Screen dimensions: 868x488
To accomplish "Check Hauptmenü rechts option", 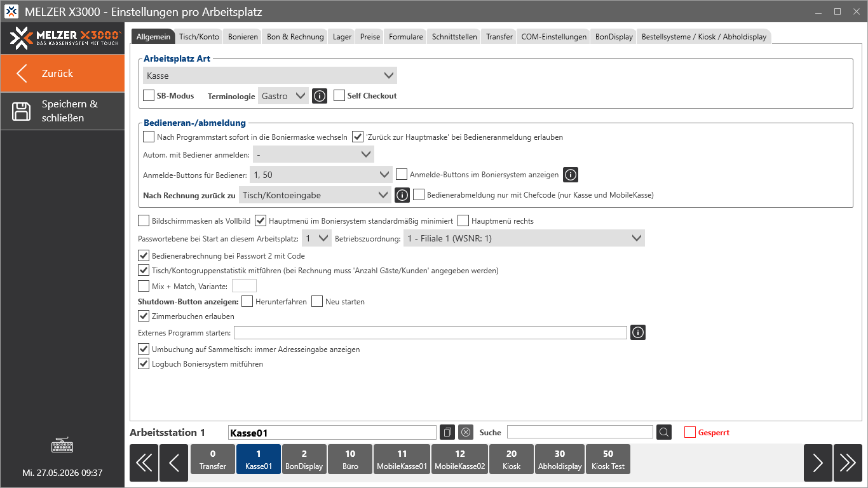I will pos(463,221).
